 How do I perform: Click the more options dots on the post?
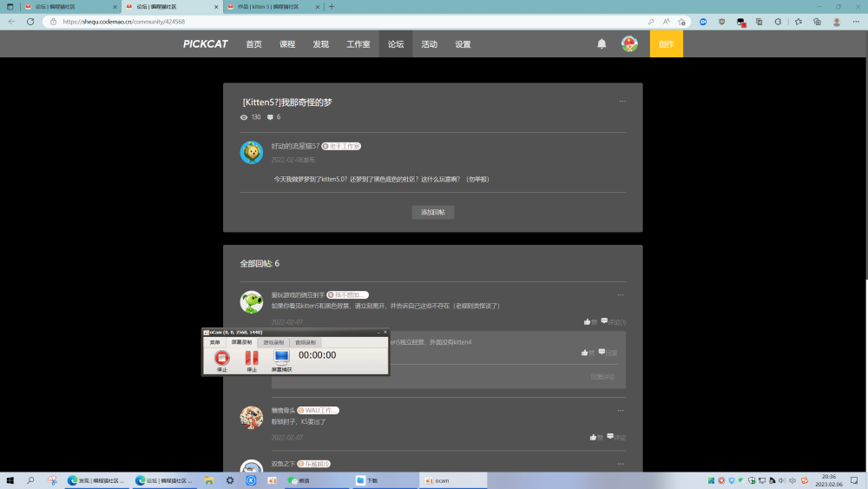pos(622,102)
